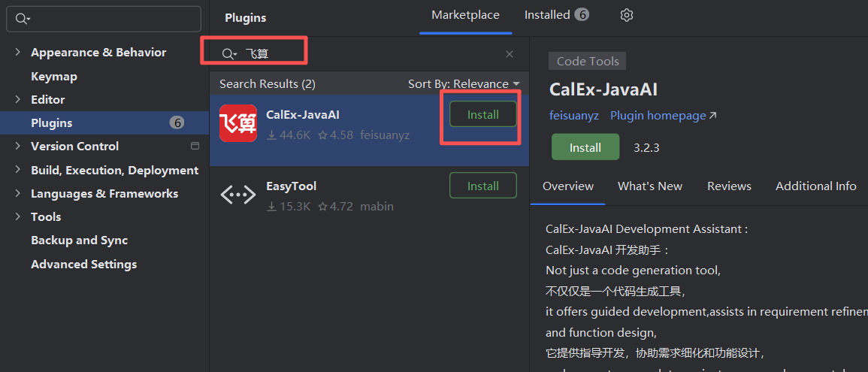Expand Languages & Frameworks section

pyautogui.click(x=18, y=193)
